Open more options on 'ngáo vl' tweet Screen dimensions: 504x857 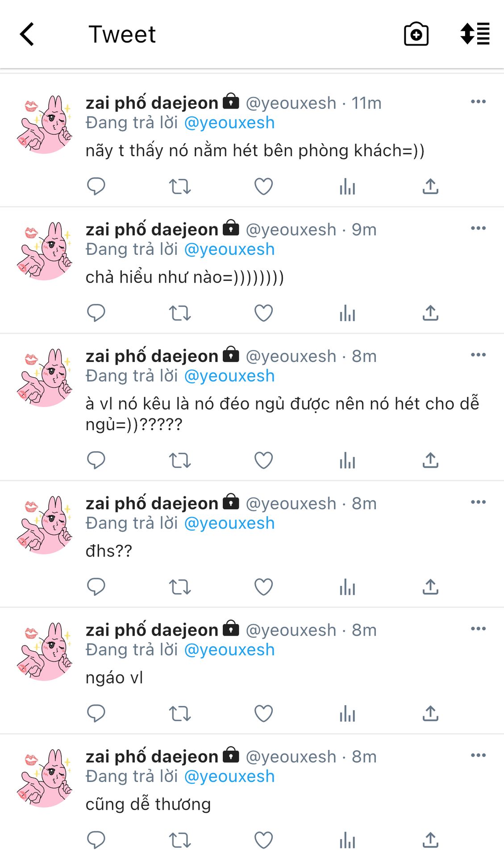point(478,629)
